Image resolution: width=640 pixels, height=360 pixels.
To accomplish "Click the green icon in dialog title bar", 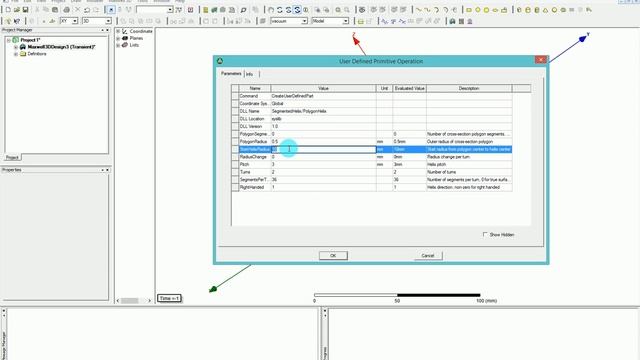I will click(220, 61).
